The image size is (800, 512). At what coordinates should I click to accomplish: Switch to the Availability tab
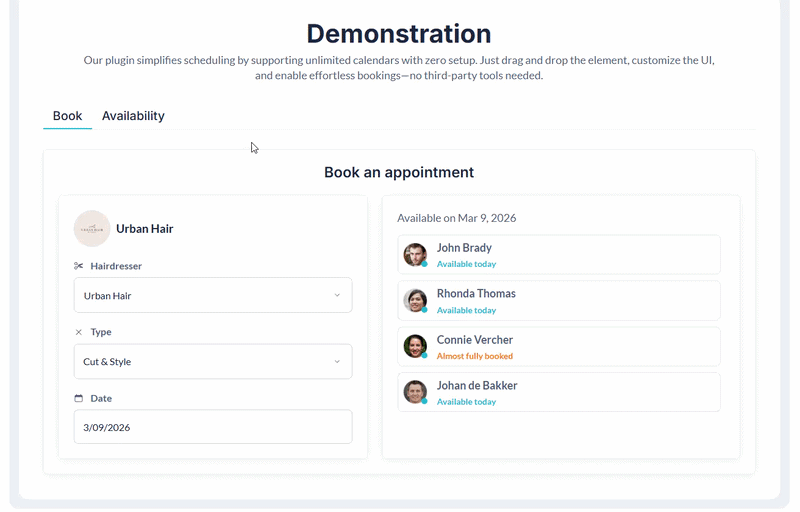133,116
